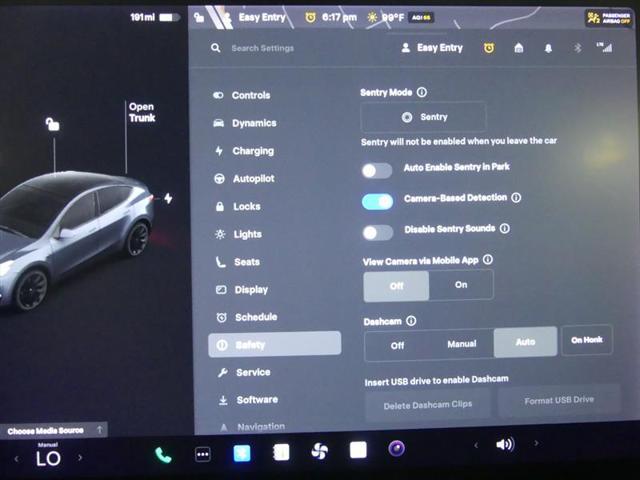The image size is (640, 480).
Task: Open the Phone app icon
Action: click(163, 455)
